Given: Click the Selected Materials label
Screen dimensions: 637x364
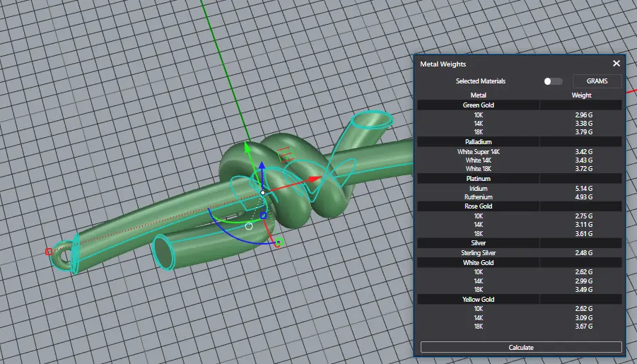Looking at the screenshot, I should pos(481,81).
